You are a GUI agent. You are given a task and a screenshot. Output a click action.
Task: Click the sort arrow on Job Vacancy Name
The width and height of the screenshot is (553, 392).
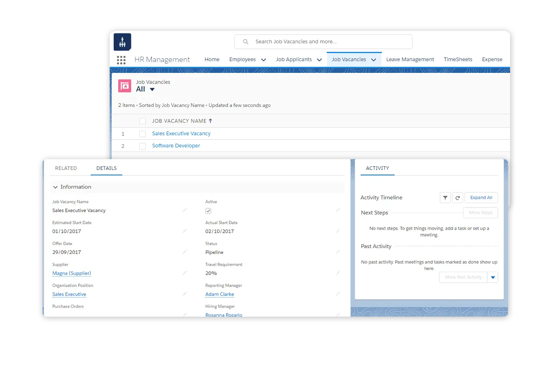click(x=211, y=121)
